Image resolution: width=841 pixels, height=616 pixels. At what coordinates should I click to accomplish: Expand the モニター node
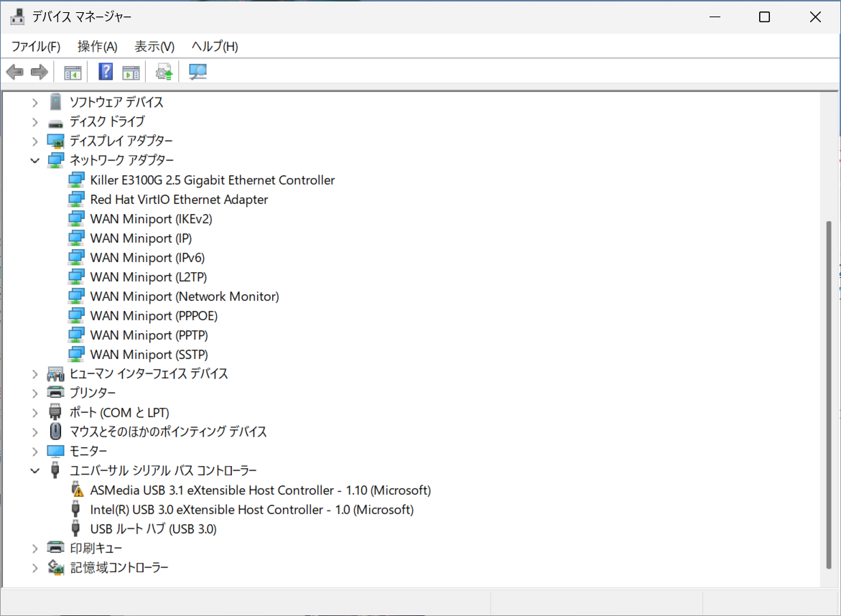point(35,452)
